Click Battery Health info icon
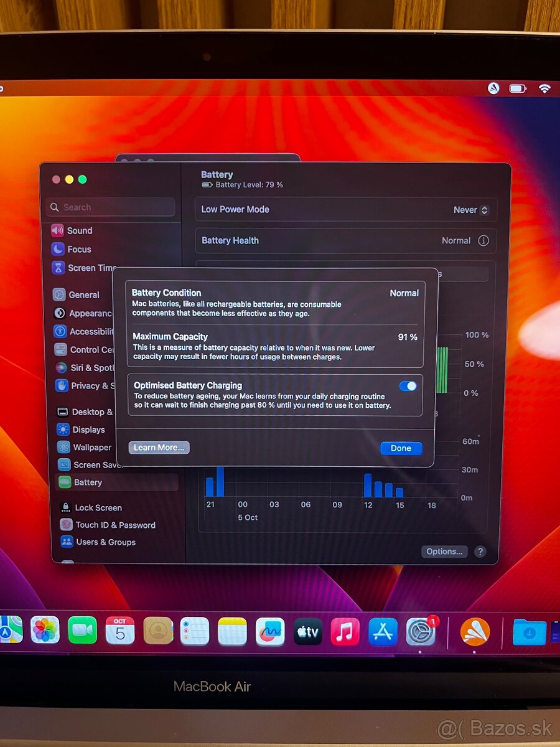 pyautogui.click(x=483, y=241)
